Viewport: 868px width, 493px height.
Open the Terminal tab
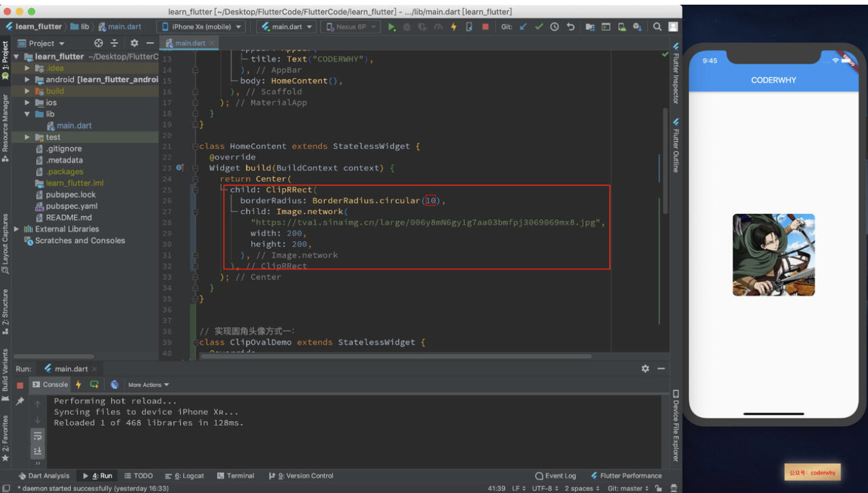pos(235,476)
